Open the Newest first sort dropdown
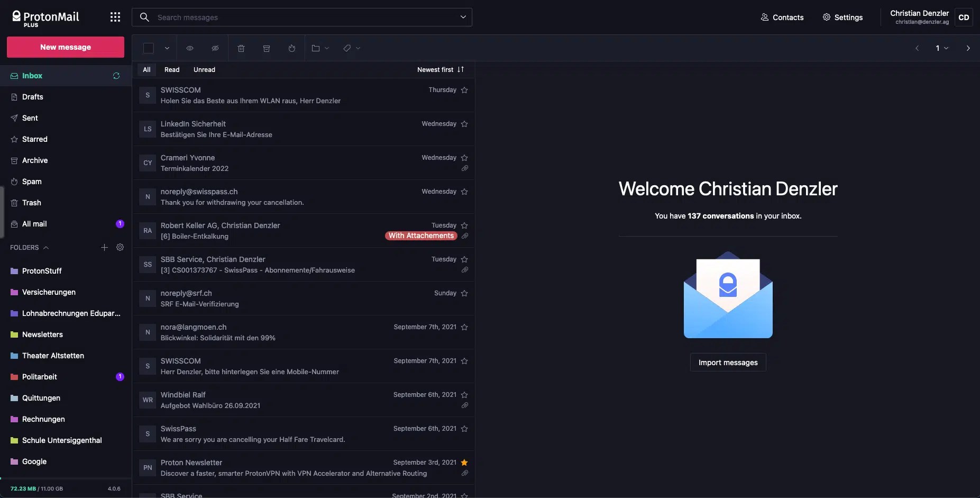This screenshot has width=980, height=498. (441, 69)
